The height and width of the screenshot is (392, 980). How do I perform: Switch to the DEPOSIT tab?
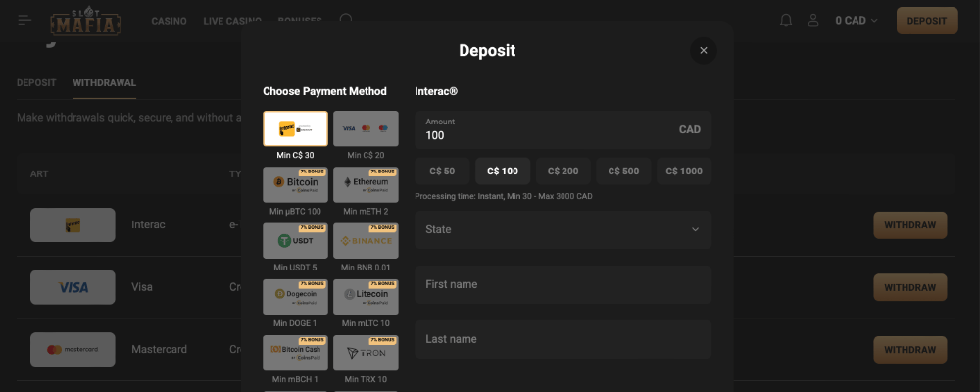36,83
